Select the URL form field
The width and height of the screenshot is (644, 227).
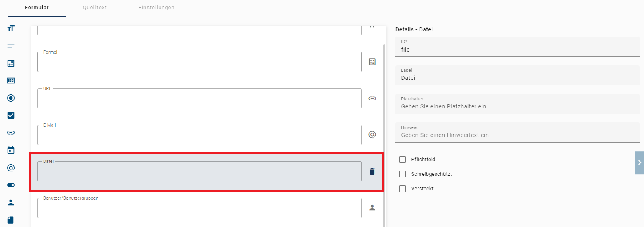click(x=199, y=99)
